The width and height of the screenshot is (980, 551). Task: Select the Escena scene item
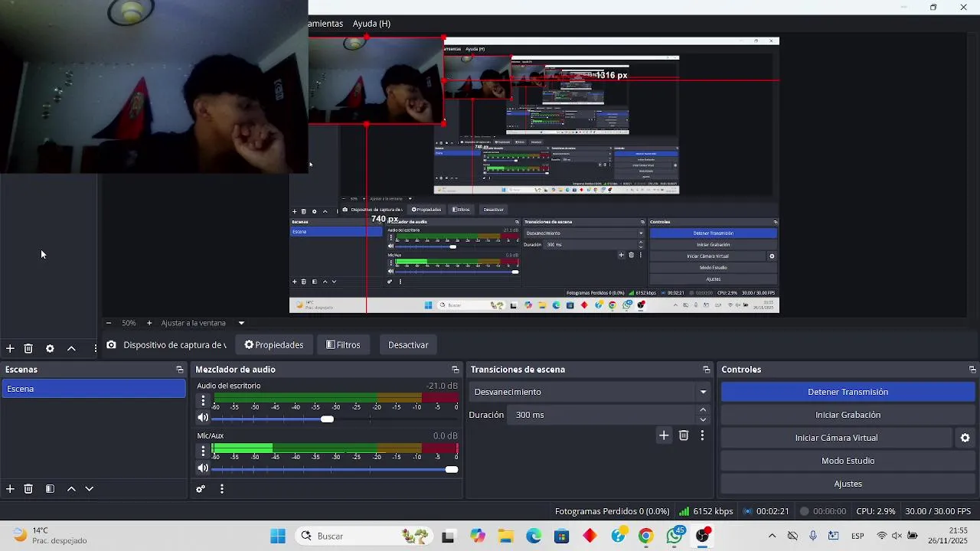(x=93, y=389)
